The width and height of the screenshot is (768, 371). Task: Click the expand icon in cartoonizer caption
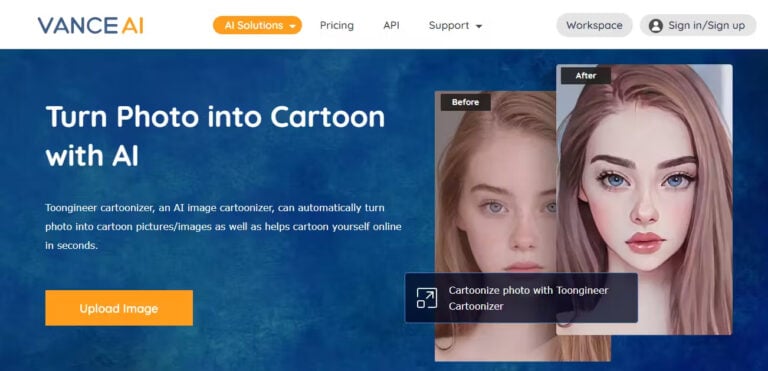426,298
